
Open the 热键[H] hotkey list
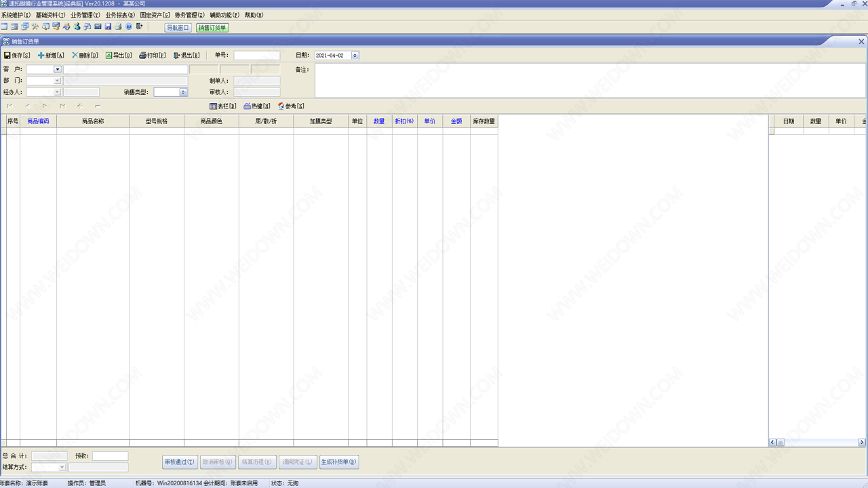click(x=257, y=106)
